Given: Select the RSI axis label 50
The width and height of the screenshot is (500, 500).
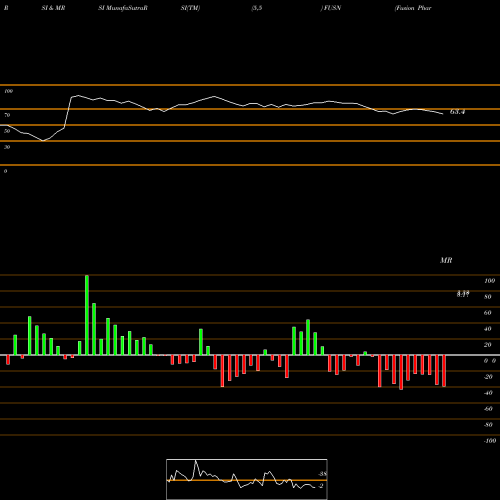Looking at the screenshot, I should point(7,131).
